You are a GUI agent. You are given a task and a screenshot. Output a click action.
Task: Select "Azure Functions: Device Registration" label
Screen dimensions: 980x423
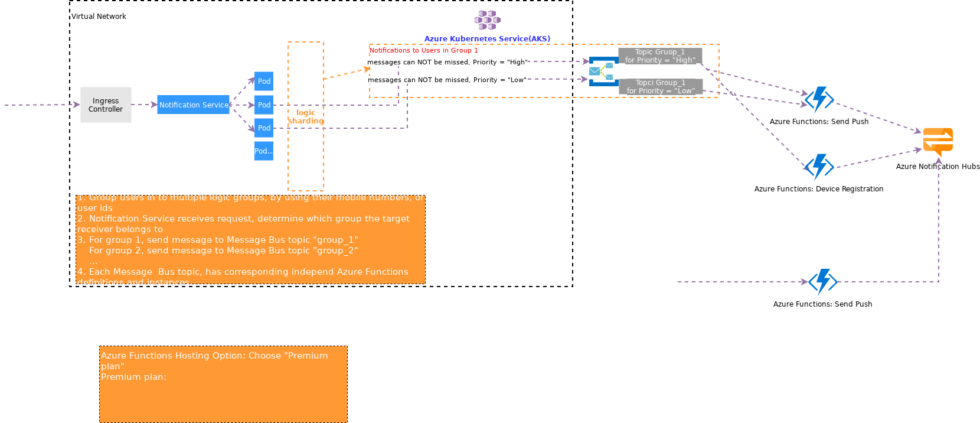click(x=819, y=189)
